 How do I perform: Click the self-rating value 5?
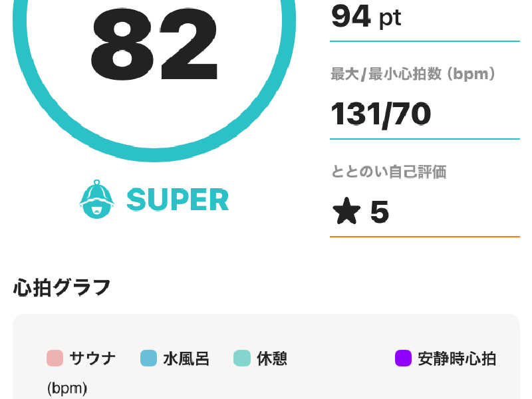379,211
